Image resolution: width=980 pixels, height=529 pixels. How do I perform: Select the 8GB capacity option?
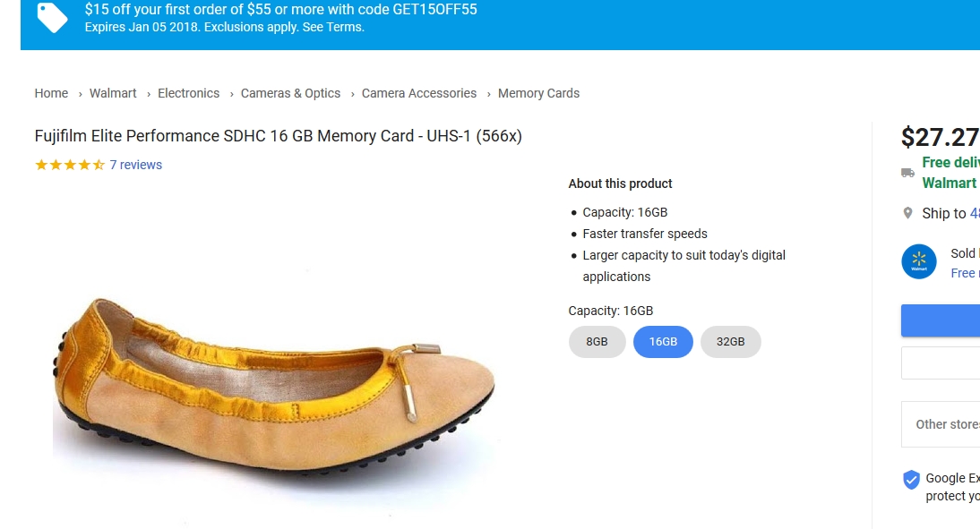coord(597,342)
